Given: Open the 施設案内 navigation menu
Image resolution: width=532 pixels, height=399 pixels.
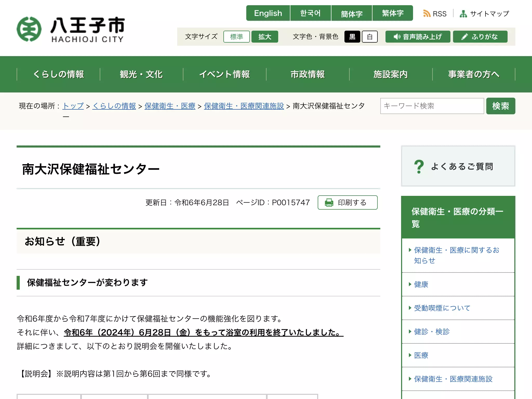Looking at the screenshot, I should (x=391, y=74).
